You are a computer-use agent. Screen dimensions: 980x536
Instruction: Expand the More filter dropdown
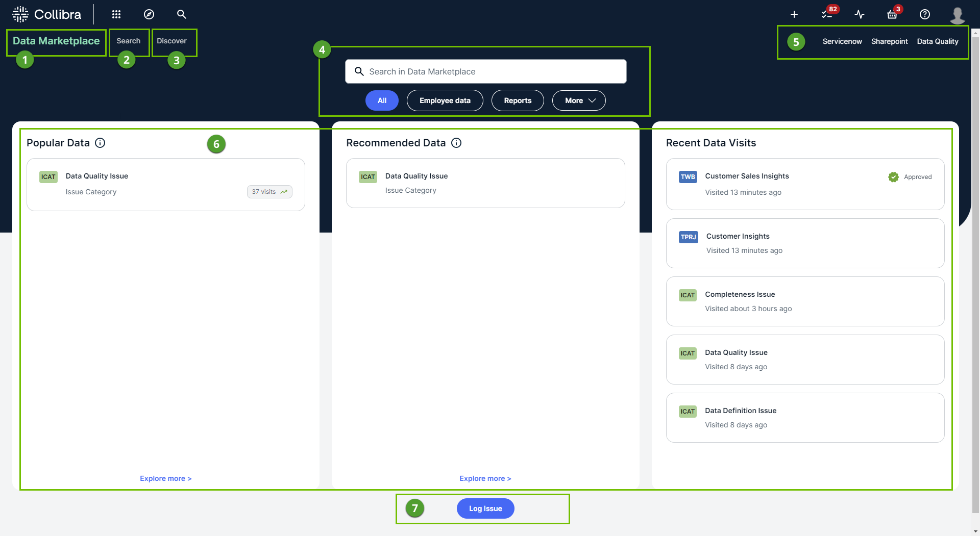tap(579, 100)
